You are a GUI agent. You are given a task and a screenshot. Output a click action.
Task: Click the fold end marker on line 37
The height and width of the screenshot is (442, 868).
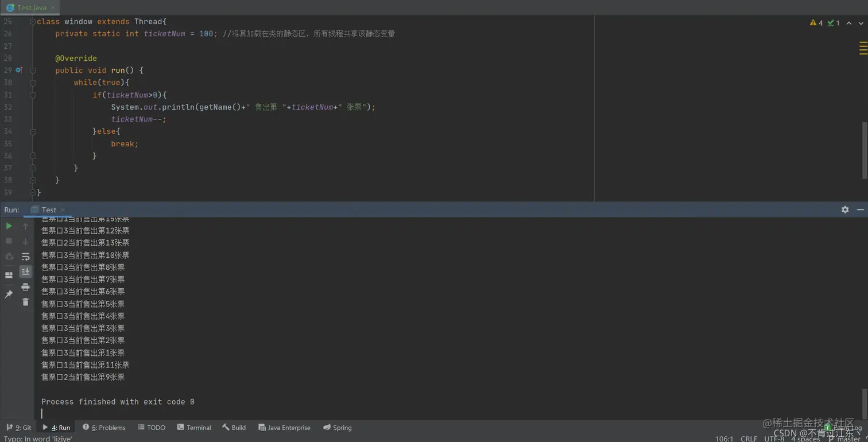coord(33,168)
